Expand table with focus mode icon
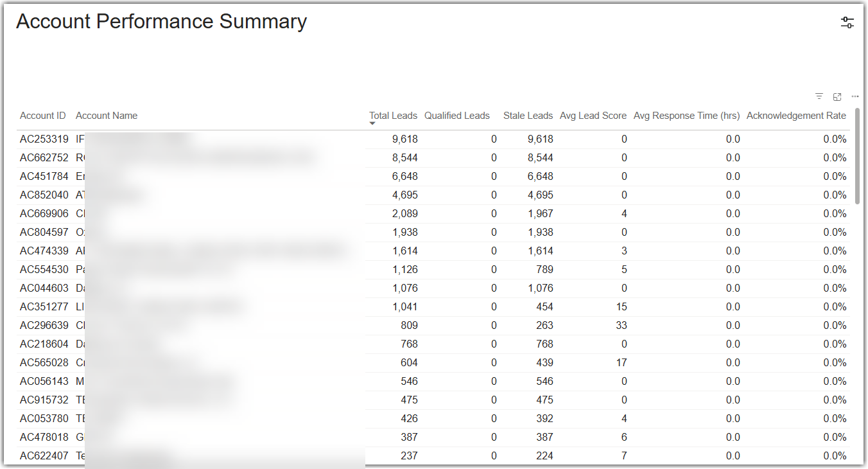 click(837, 96)
